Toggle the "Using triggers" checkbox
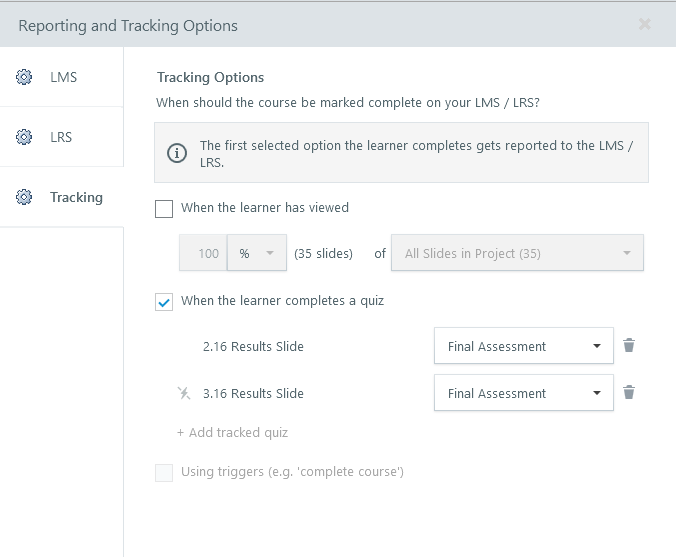Image resolution: width=676 pixels, height=557 pixels. [x=165, y=472]
